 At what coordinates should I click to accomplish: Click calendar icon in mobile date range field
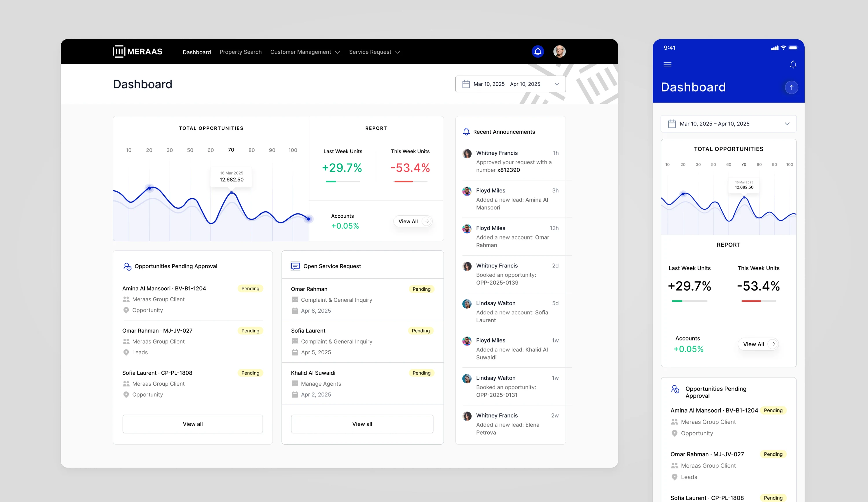point(672,124)
